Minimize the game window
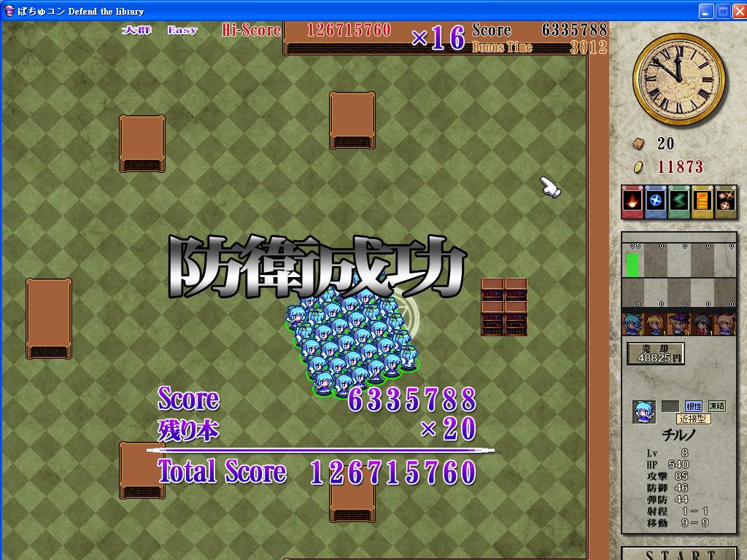Screen dimensions: 747x560 706,11
